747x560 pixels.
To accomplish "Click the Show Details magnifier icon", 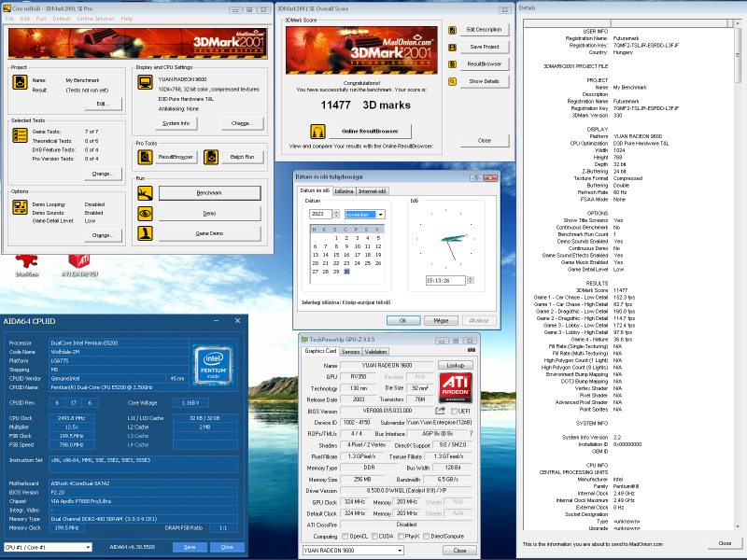I will click(x=452, y=81).
